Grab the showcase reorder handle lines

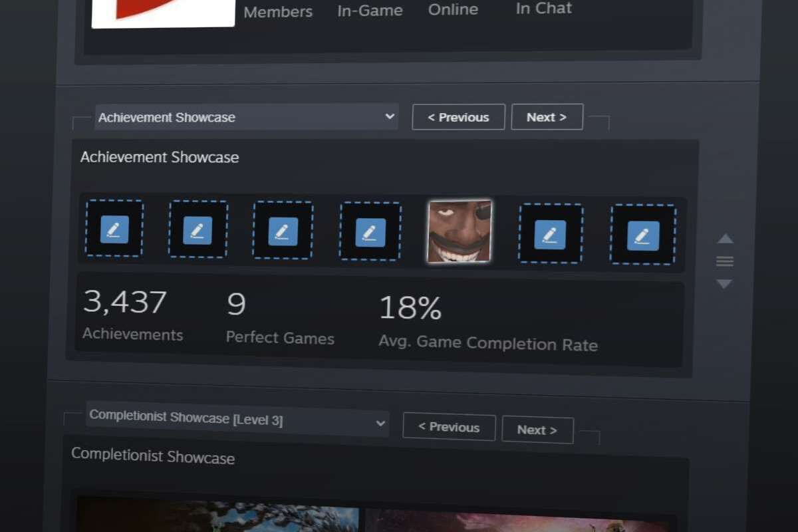point(725,261)
